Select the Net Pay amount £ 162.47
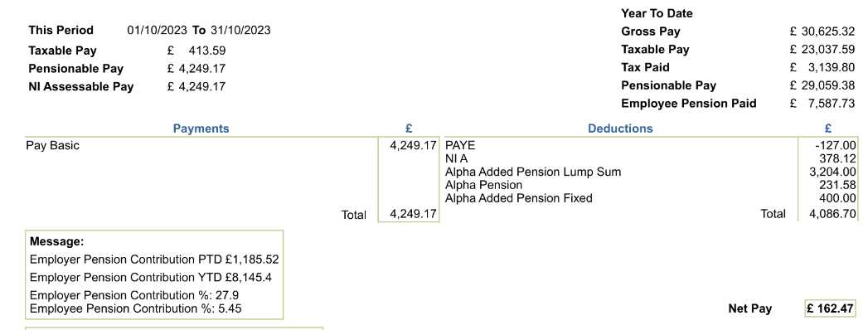The width and height of the screenshot is (868, 330). [x=830, y=308]
